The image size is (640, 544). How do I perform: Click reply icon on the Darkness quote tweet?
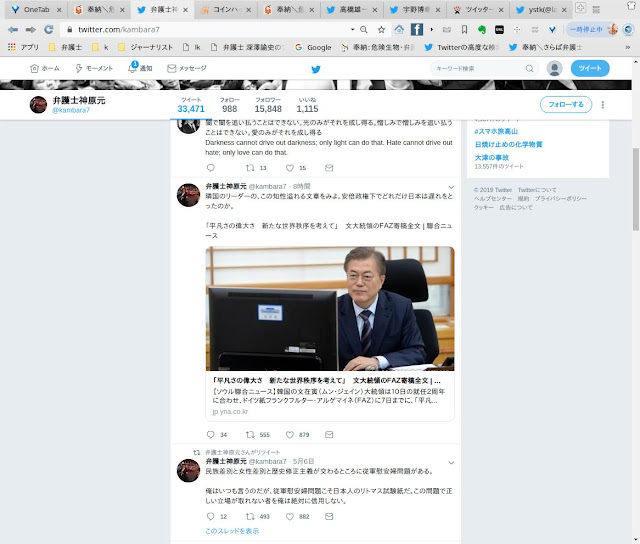211,168
